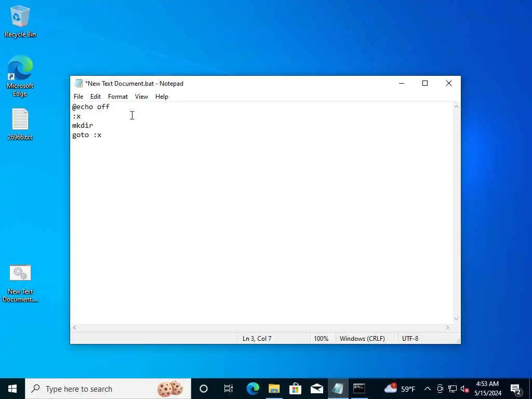This screenshot has height=399, width=532.
Task: Select the Microsoft Edge desktop shortcut
Action: click(x=20, y=76)
